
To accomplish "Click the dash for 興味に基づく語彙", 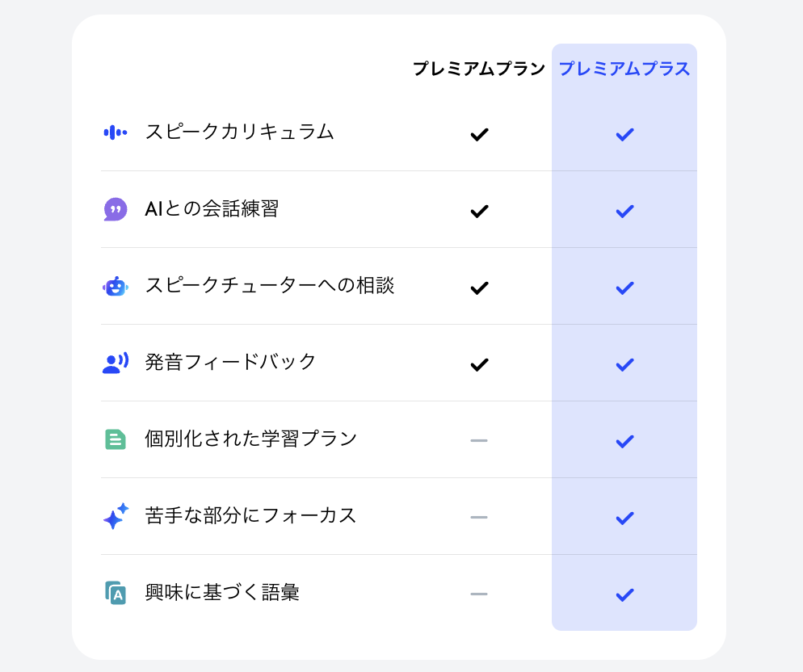I will pyautogui.click(x=479, y=594).
